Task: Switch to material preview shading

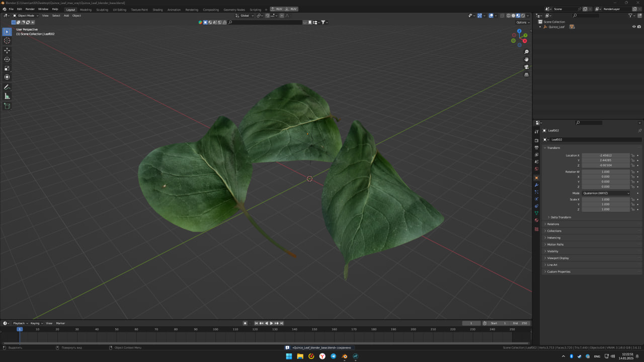Action: click(518, 16)
